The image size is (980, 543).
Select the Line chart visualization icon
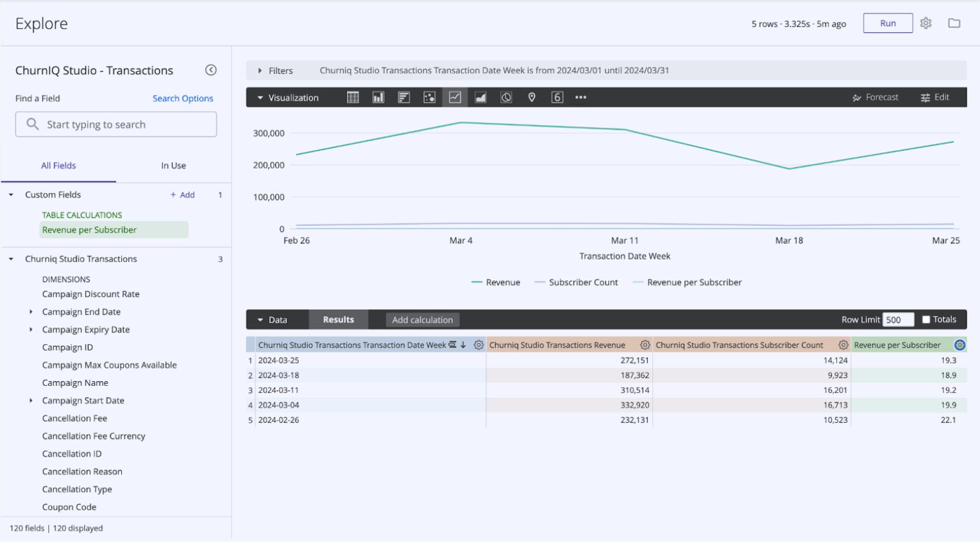pos(455,98)
